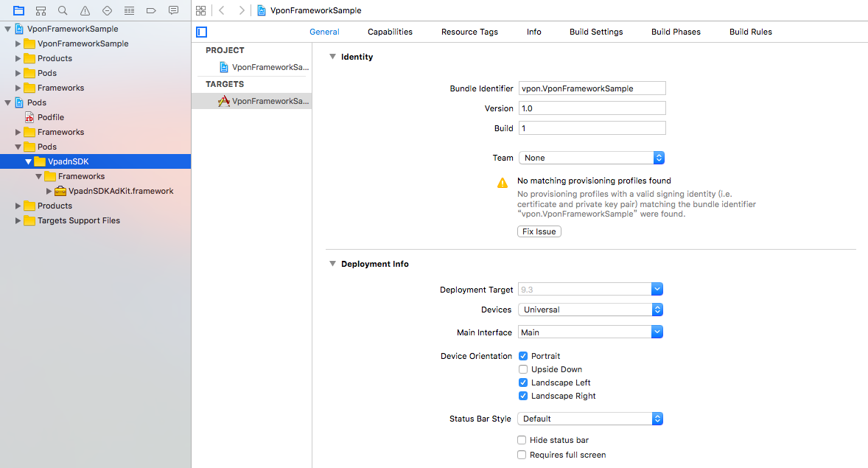Enable Upside Down orientation
This screenshot has height=468, width=868.
click(523, 369)
